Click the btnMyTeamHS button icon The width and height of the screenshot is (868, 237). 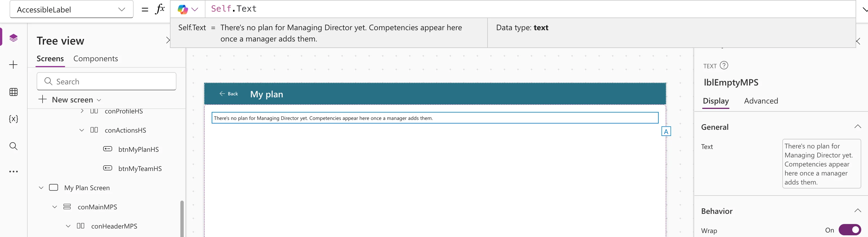(107, 168)
